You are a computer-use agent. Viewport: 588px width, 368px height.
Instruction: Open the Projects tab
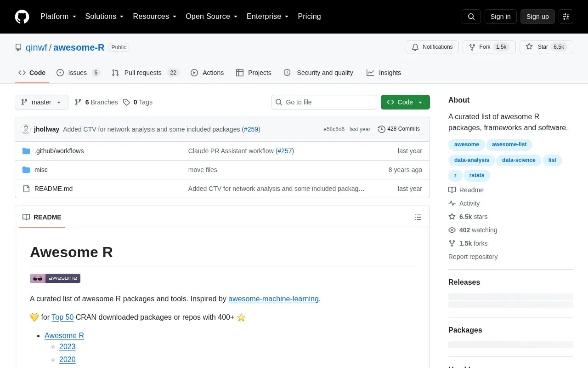[254, 73]
